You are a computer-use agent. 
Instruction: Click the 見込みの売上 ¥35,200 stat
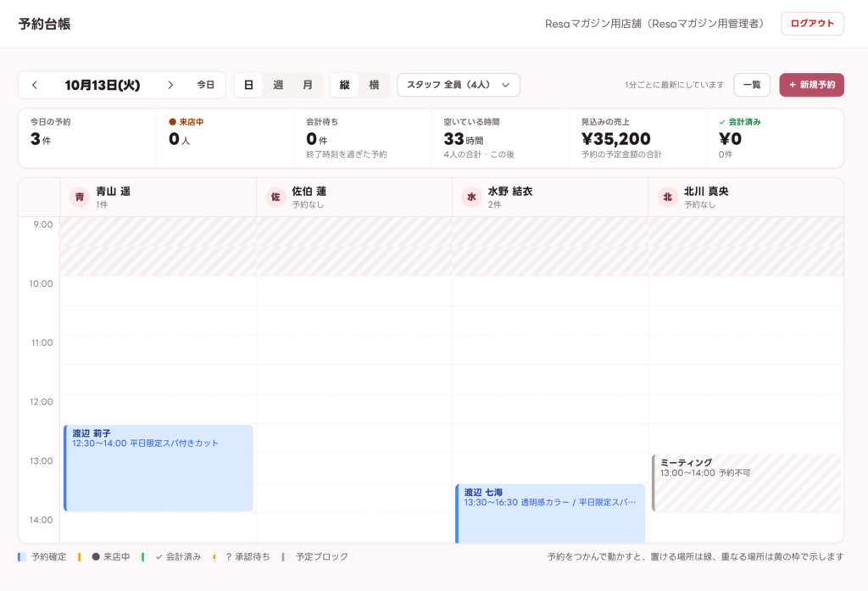(637, 138)
